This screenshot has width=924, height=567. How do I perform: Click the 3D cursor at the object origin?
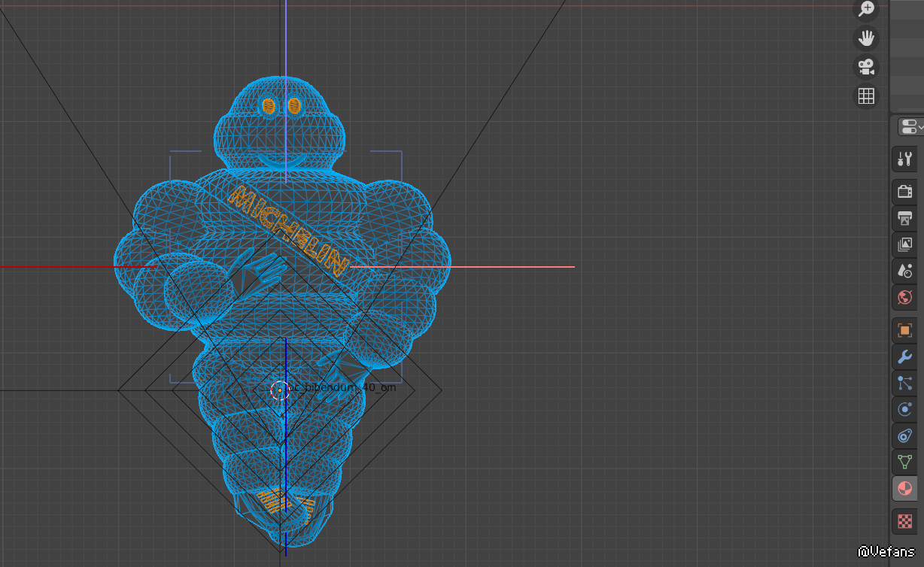click(280, 390)
